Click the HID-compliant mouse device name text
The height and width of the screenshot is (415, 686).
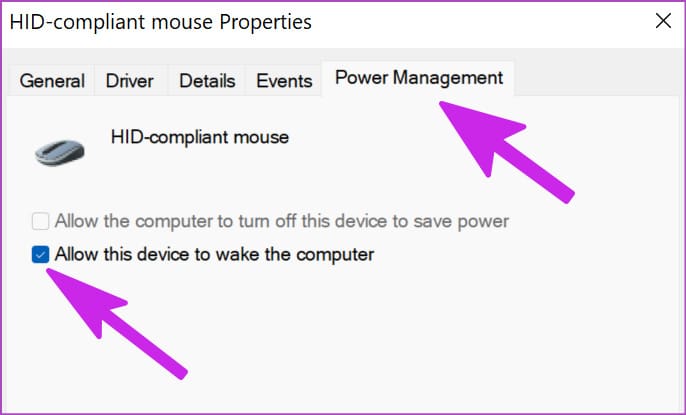coord(200,137)
